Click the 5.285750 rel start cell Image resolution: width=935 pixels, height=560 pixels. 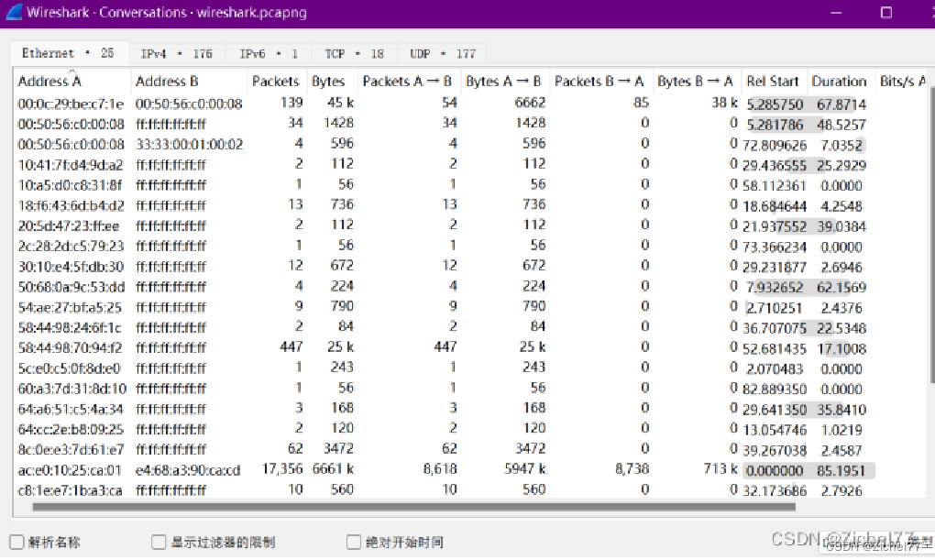pos(775,104)
